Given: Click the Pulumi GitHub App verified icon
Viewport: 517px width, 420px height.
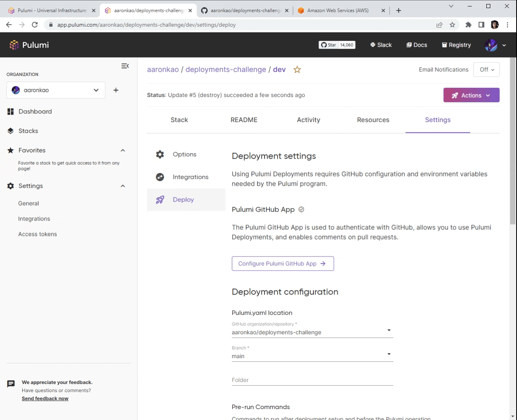Looking at the screenshot, I should click(301, 210).
